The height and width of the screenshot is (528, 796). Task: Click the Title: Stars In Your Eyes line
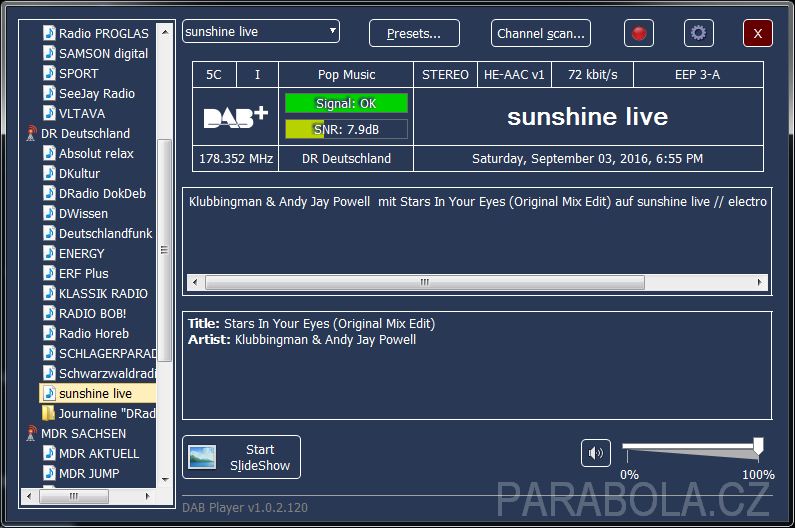(311, 323)
